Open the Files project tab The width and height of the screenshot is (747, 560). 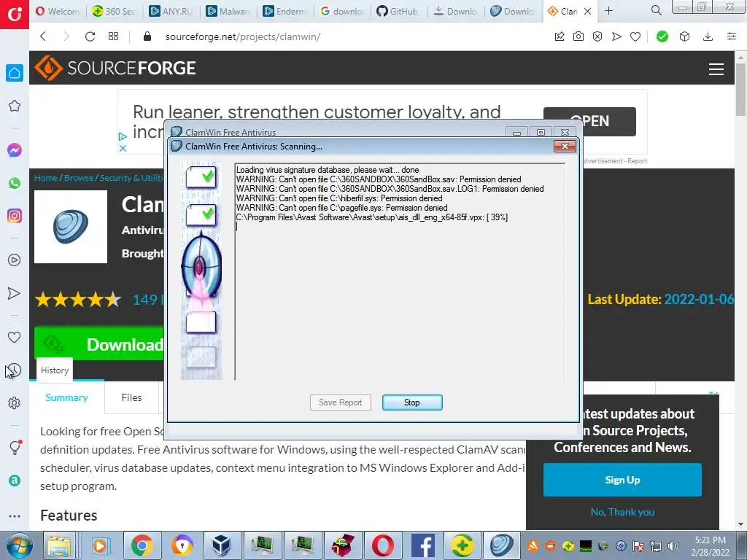131,397
